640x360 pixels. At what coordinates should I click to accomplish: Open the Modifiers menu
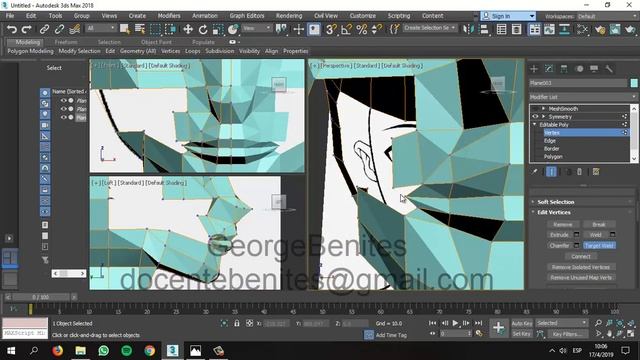tap(169, 16)
